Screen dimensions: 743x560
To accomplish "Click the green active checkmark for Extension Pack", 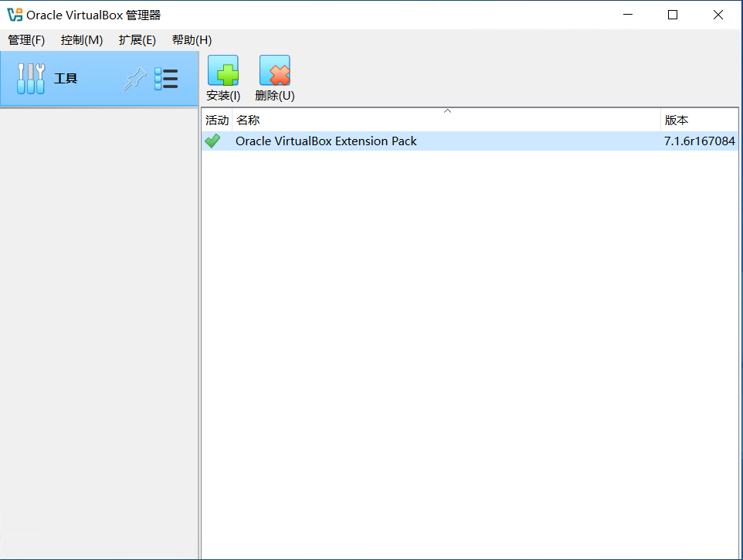I will 212,141.
